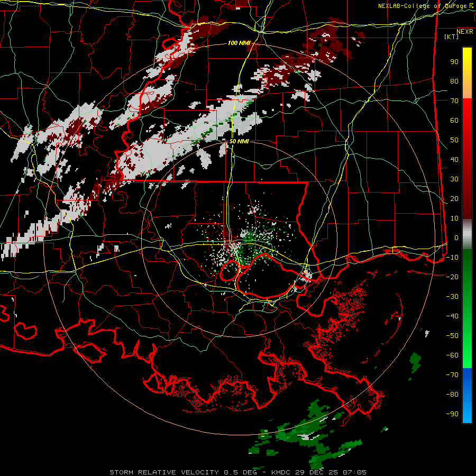Click the 40 value on velocity scale
The height and width of the screenshot is (476, 476).
point(454,160)
